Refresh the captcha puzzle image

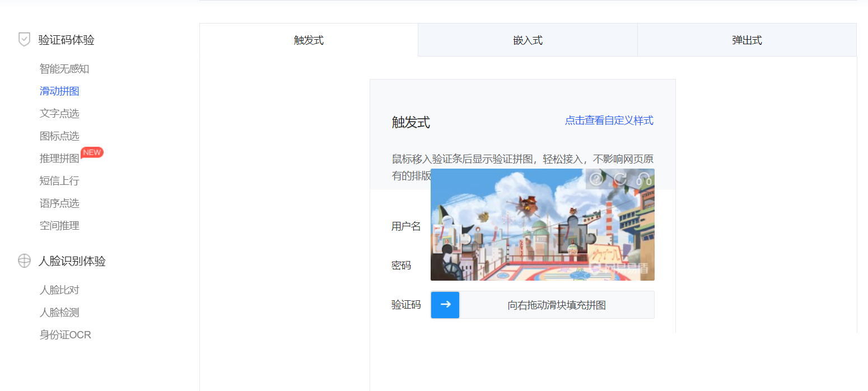(619, 179)
